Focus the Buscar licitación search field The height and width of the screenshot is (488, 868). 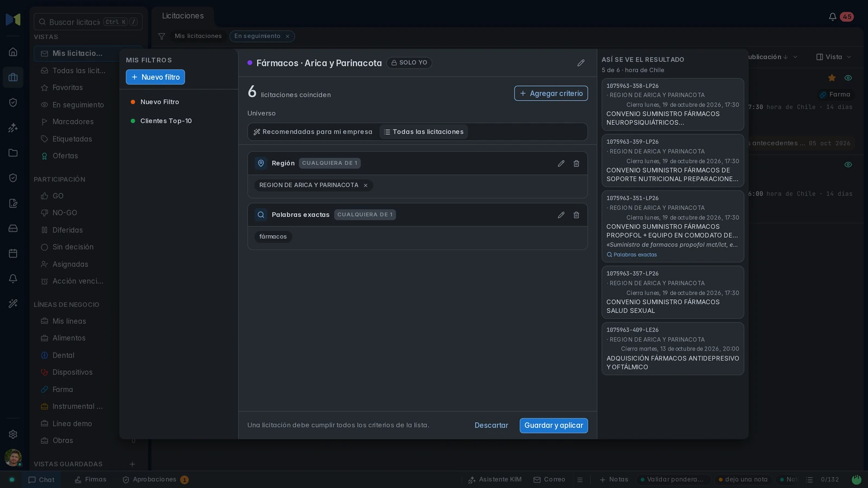88,22
